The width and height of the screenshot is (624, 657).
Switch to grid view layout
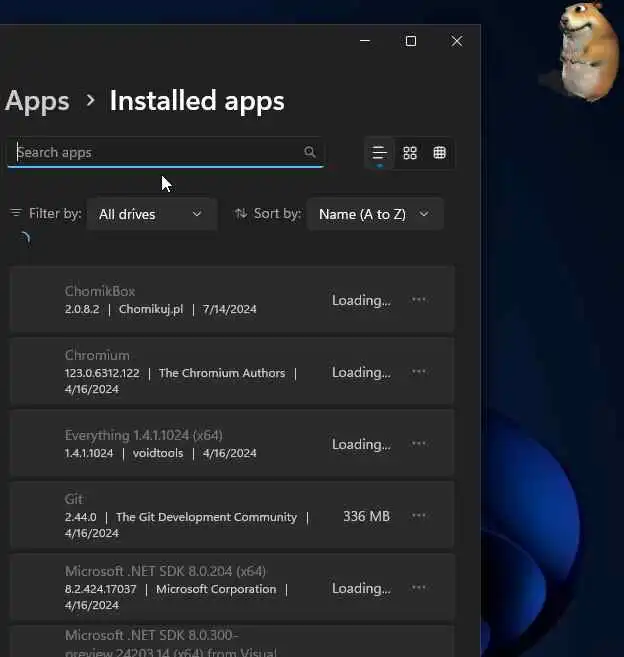[x=410, y=153]
